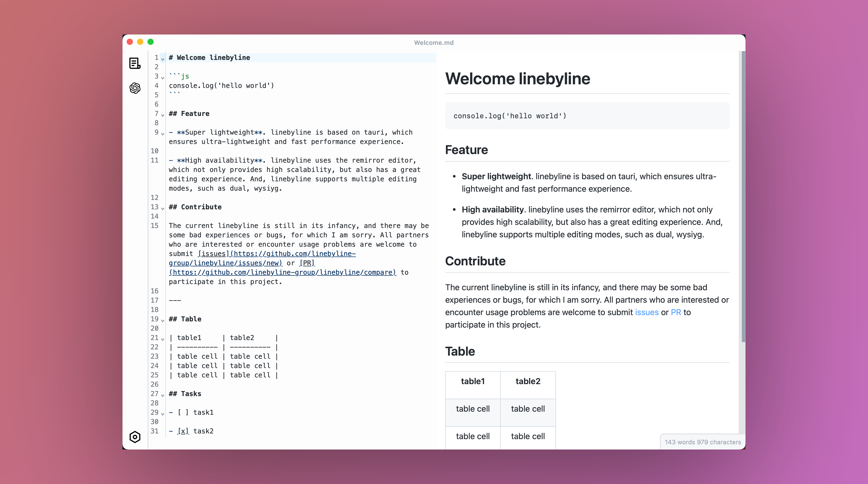Collapse the fold arrow on line 1
The height and width of the screenshot is (484, 868).
click(163, 59)
